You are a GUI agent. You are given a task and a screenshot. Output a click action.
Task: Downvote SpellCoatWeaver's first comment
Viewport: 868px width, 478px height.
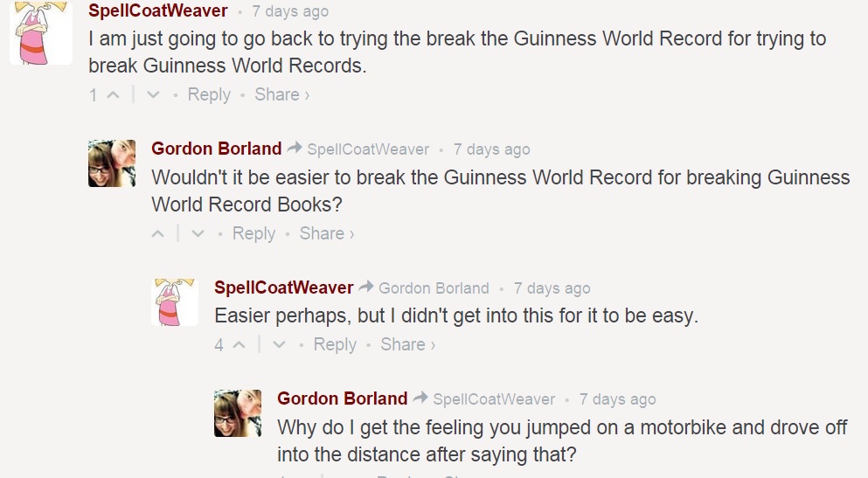point(154,95)
